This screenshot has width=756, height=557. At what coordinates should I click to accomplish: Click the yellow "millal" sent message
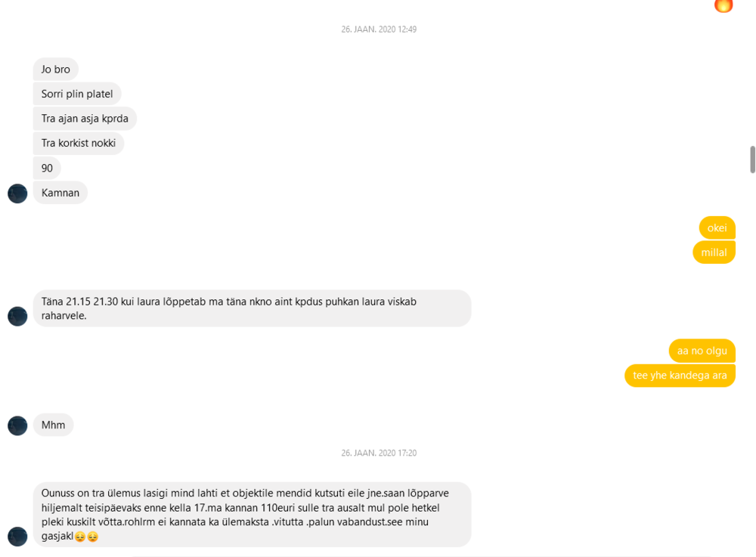point(714,252)
